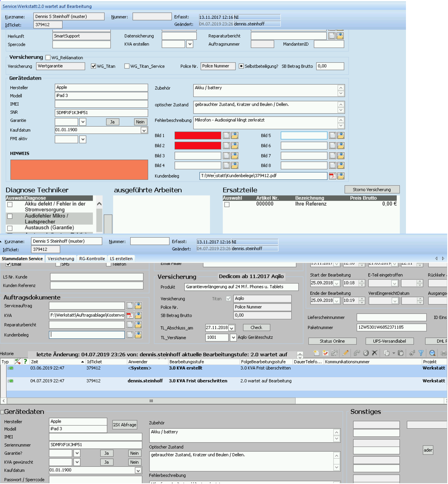Screen dimensions: 448x484
Task: Open the E-Teil eingetroffen date dropdown
Action: (x=395, y=283)
